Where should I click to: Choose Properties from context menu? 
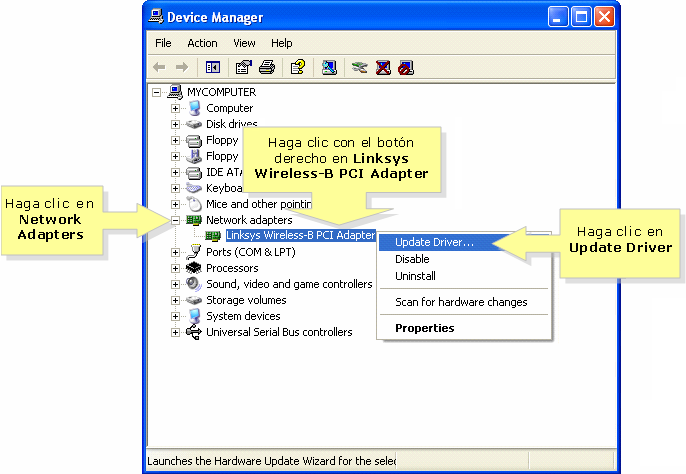pyautogui.click(x=464, y=328)
